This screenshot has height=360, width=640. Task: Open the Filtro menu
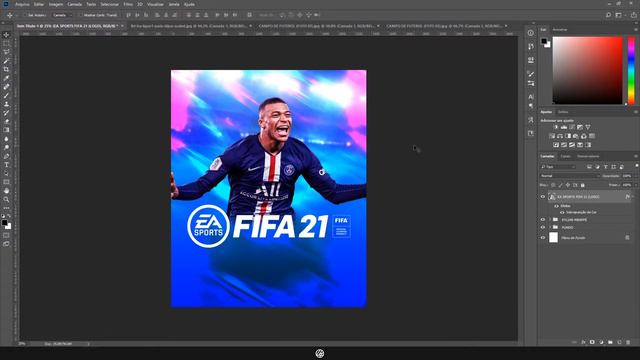point(128,4)
